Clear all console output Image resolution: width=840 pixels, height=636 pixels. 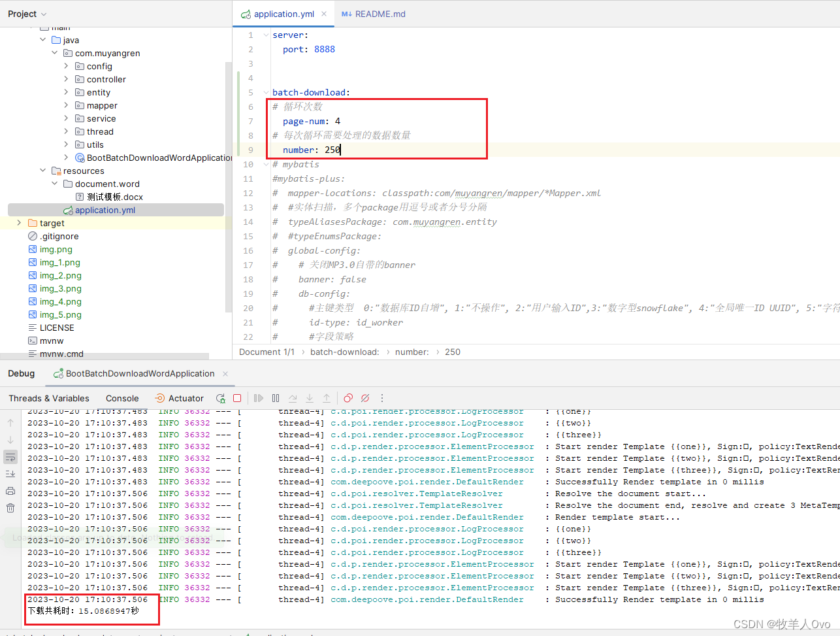pos(10,508)
